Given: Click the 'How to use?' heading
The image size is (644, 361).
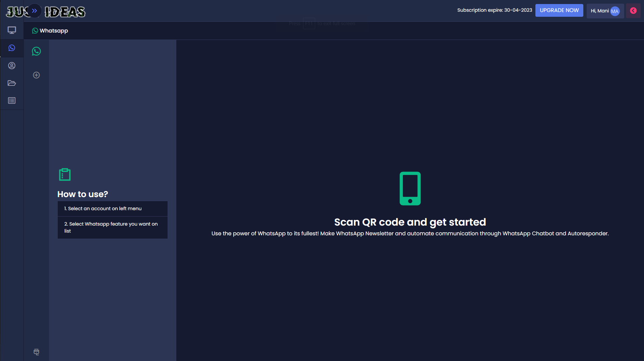Looking at the screenshot, I should (82, 194).
